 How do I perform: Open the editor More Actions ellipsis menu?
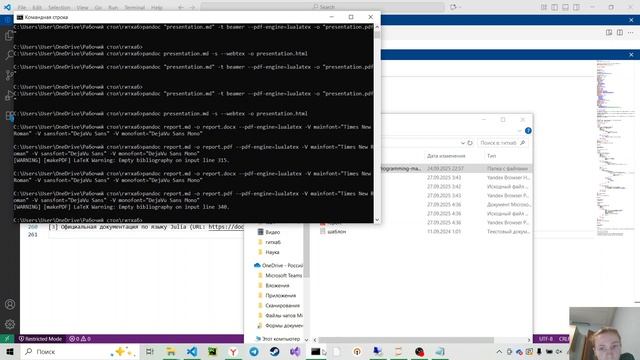click(x=631, y=32)
